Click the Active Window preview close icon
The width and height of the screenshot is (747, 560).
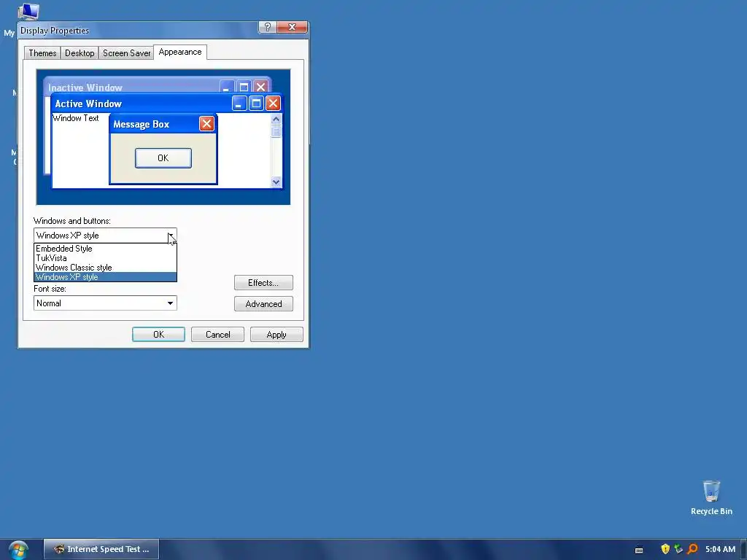(x=273, y=104)
